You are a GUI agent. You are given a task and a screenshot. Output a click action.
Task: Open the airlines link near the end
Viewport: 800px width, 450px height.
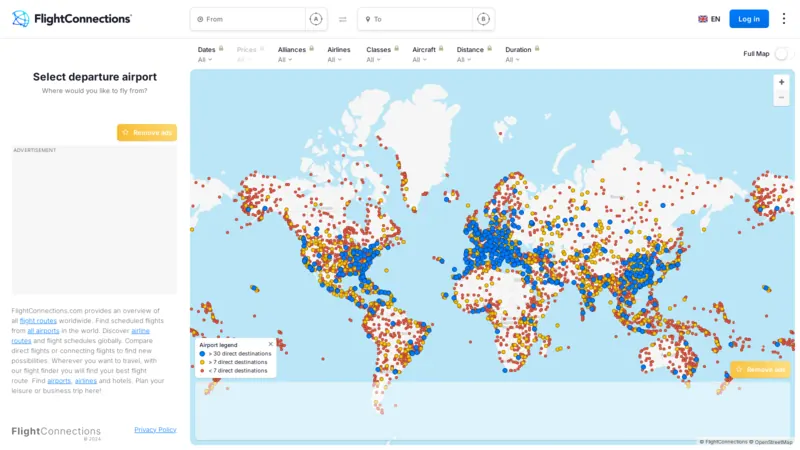(x=86, y=381)
